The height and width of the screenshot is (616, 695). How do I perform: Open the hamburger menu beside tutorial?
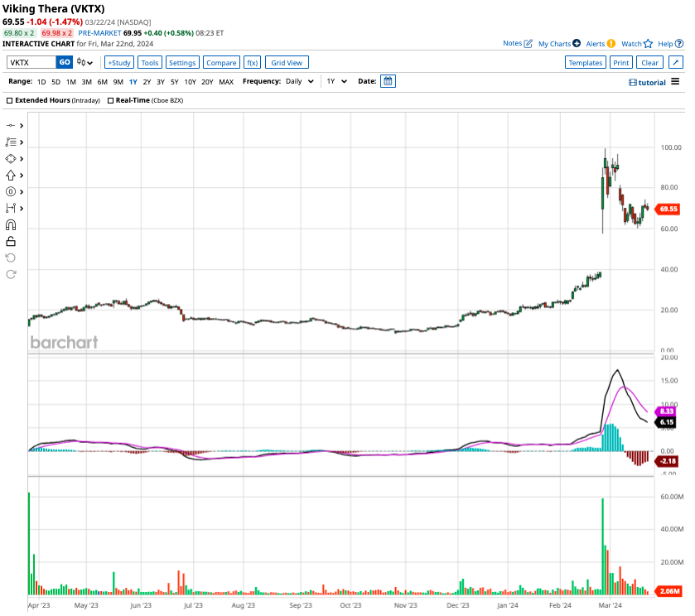tap(675, 82)
